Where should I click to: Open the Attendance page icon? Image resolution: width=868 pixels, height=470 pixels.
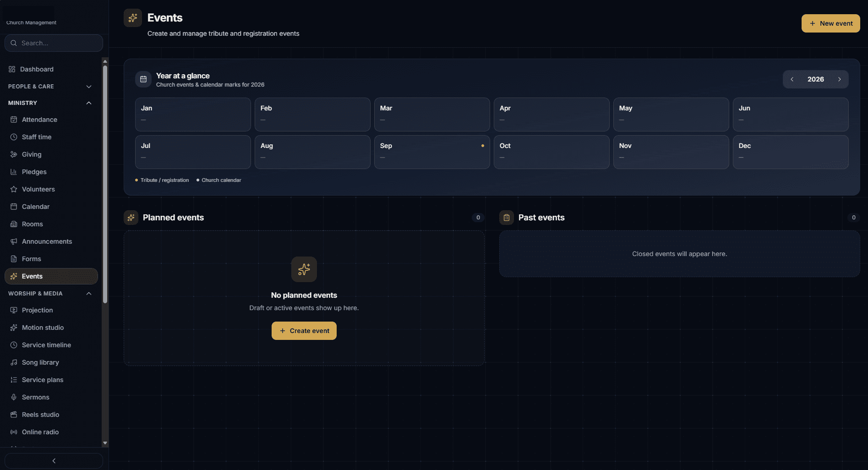point(14,120)
